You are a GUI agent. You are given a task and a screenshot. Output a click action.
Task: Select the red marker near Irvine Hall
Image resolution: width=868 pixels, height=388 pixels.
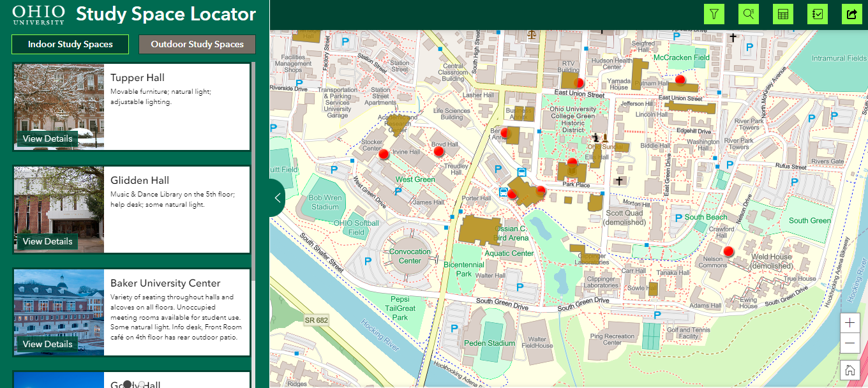[384, 153]
